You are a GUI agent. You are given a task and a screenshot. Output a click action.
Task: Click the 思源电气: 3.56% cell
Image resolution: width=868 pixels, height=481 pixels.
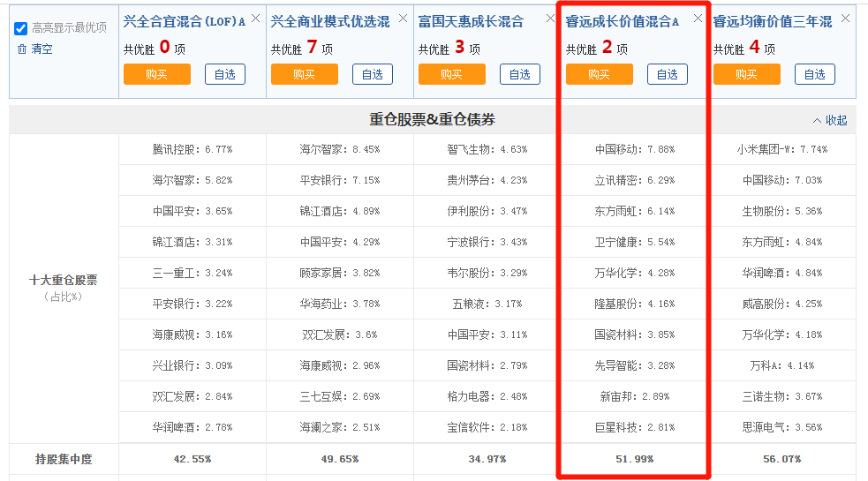pos(782,428)
